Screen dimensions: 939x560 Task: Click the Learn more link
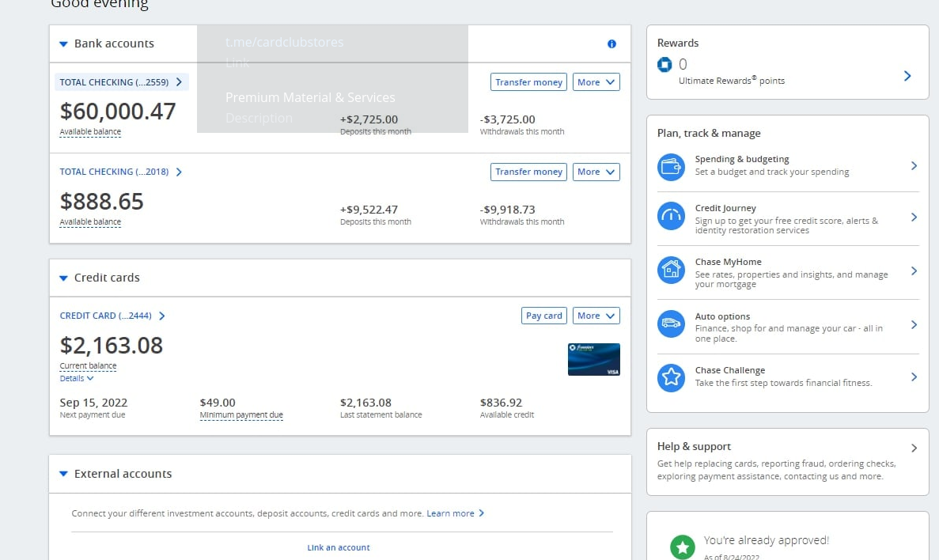pyautogui.click(x=450, y=513)
